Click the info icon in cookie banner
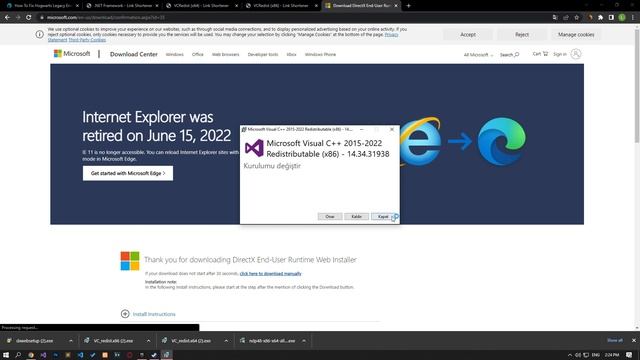Image resolution: width=640 pixels, height=360 pixels. [40, 34]
